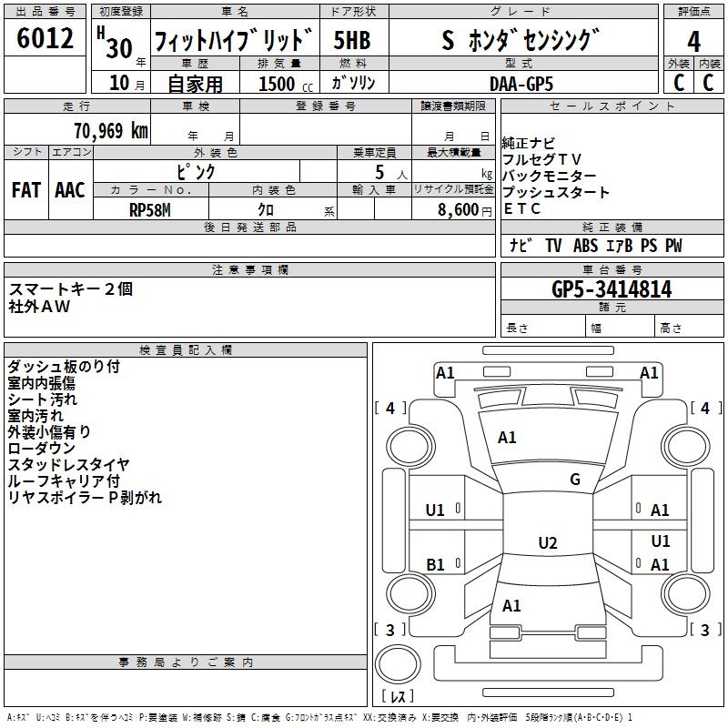This screenshot has height=728, width=728.
Task: Click the lot number 6012
Action: (45, 39)
